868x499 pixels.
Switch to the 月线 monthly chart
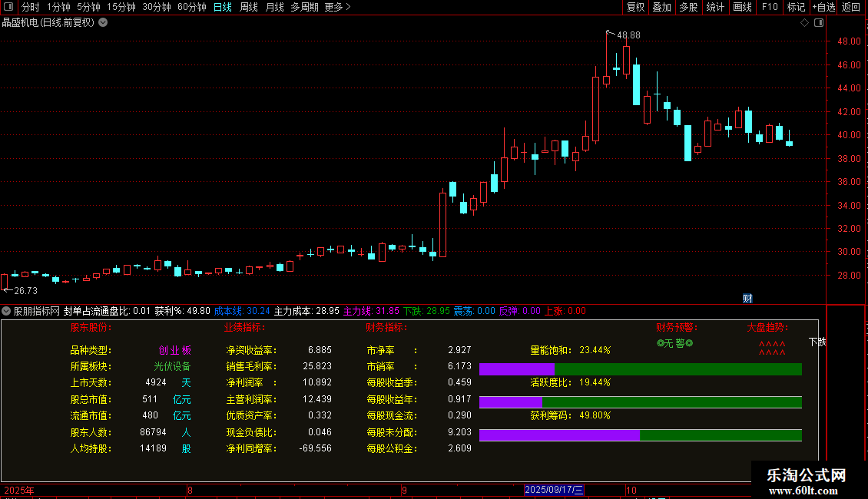[x=274, y=7]
